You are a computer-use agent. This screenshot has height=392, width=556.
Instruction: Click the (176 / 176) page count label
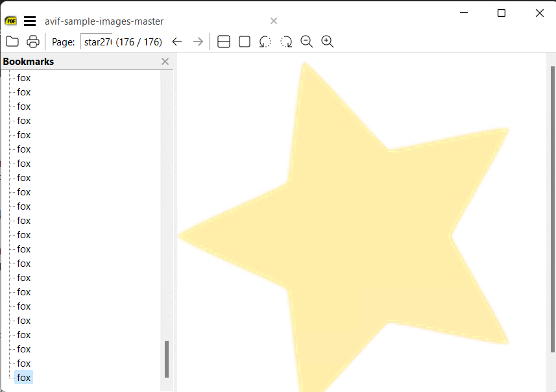pos(139,42)
